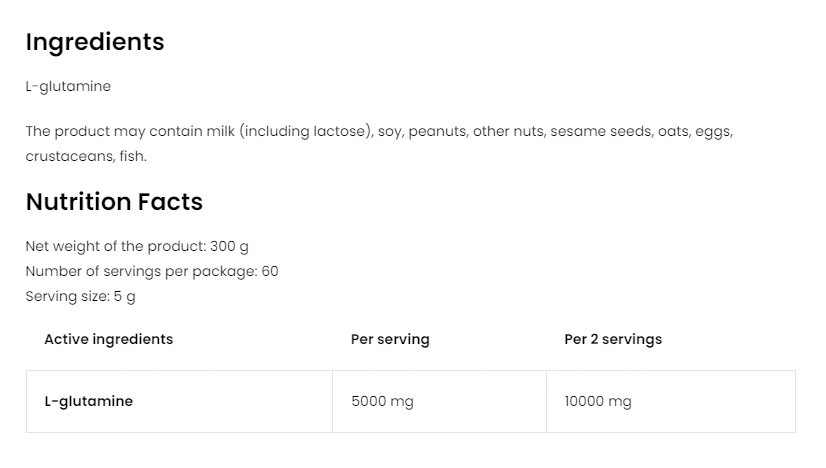Click the word "soy" in allergen text
This screenshot has height=468, width=826.
point(389,131)
